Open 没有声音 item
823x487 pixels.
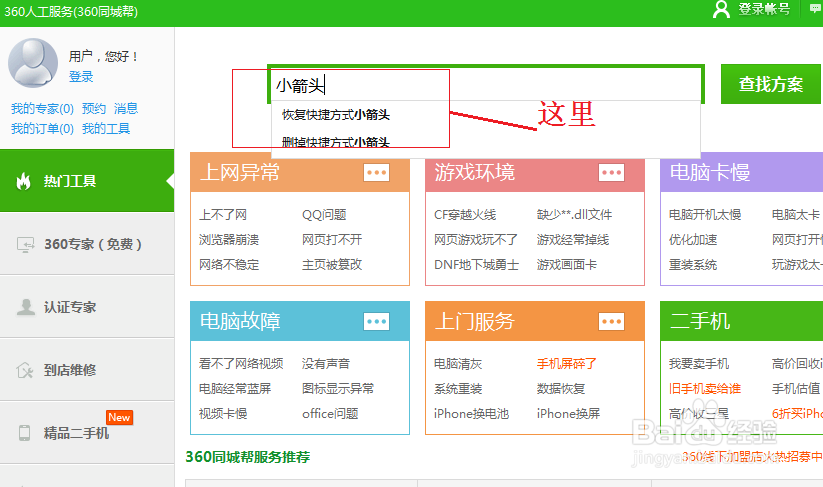tap(325, 364)
